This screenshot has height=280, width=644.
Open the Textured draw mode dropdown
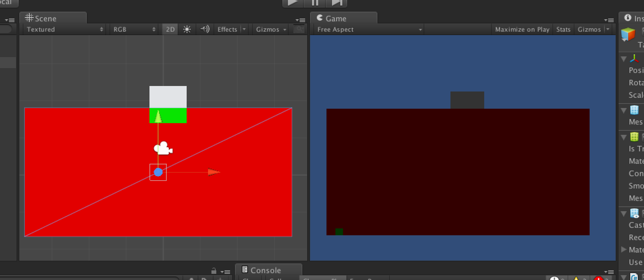pos(64,29)
